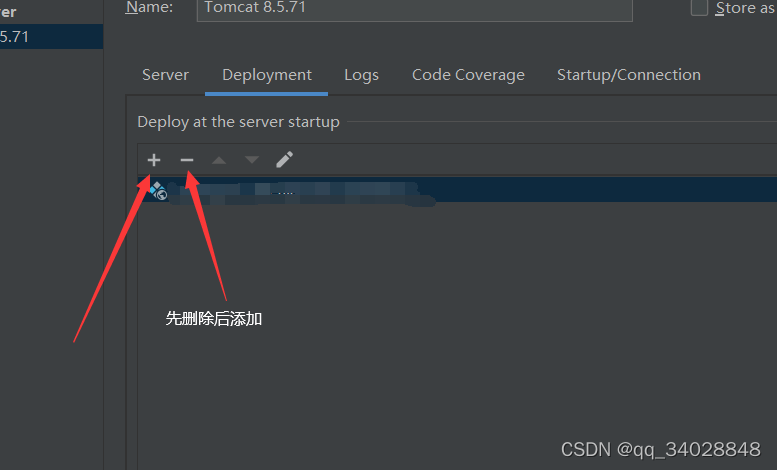Viewport: 777px width, 470px height.
Task: Edit artifact using the pencil icon
Action: tap(284, 160)
